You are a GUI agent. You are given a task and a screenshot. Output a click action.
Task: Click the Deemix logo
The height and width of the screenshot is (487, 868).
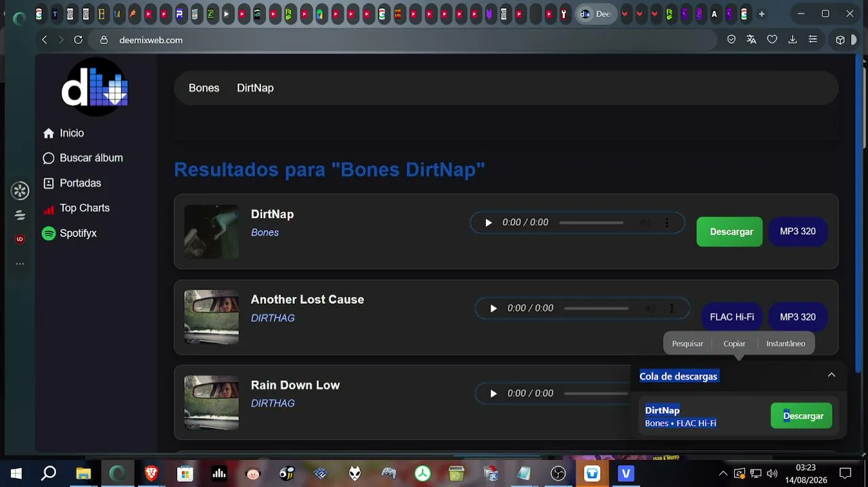[95, 88]
